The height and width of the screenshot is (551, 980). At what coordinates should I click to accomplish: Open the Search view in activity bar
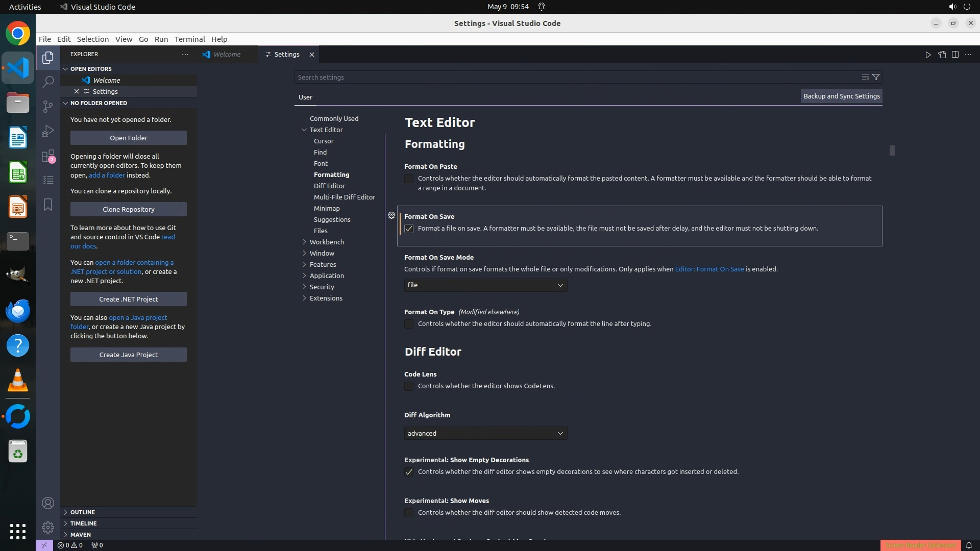(x=48, y=82)
